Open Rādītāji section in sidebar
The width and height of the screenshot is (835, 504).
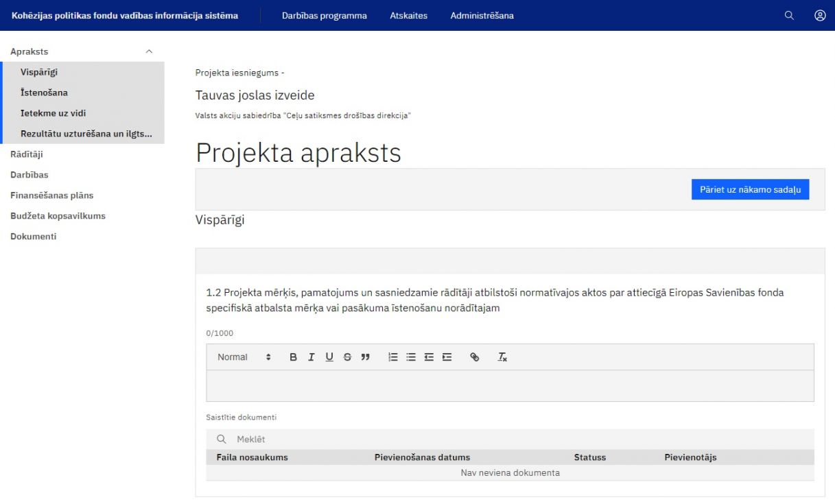point(27,154)
